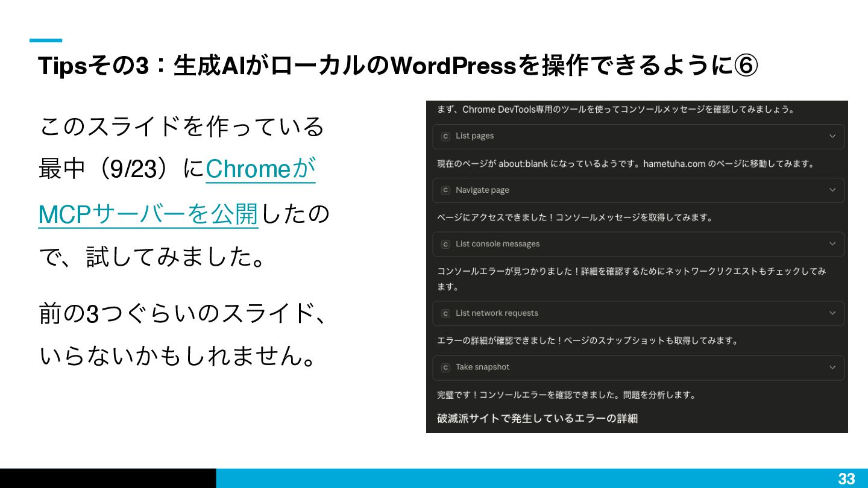The width and height of the screenshot is (868, 488).
Task: Click the tool icon beside Take snapshot
Action: 446,367
